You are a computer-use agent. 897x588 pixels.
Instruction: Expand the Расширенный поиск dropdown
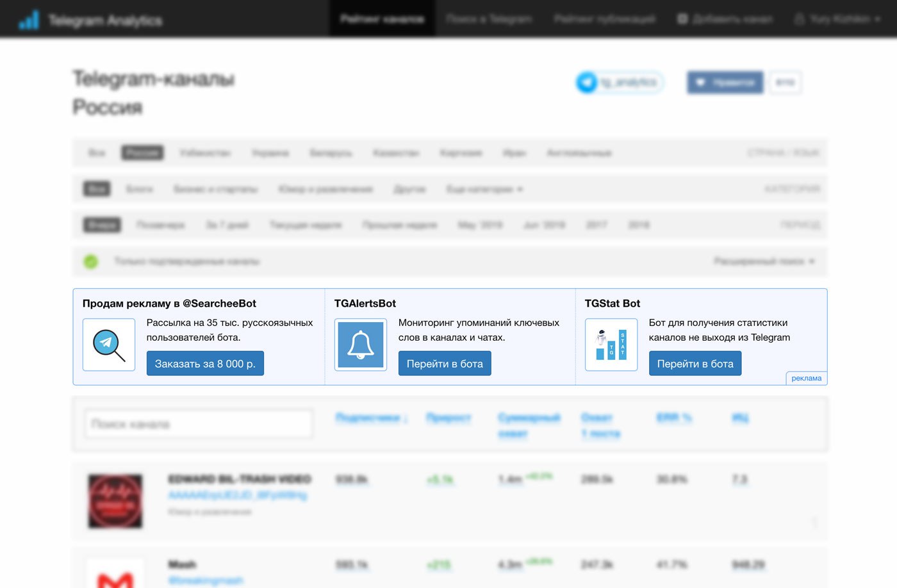[764, 261]
